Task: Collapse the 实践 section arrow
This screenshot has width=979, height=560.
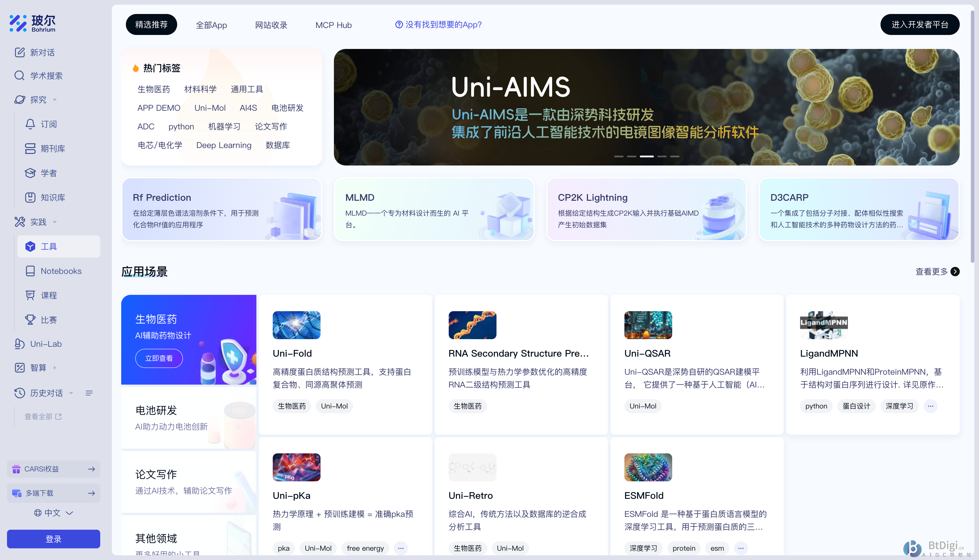Action: point(54,222)
